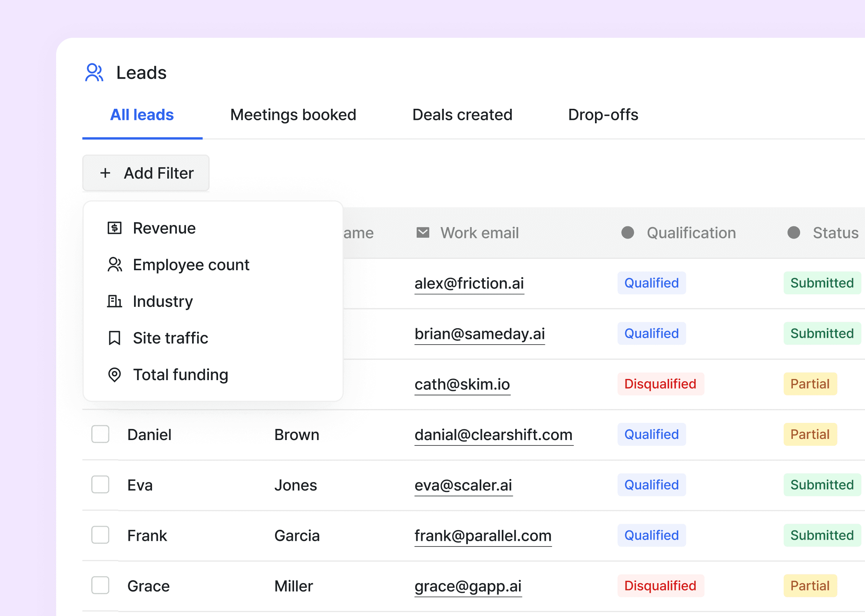865x616 pixels.
Task: Click the envelope icon beside Work email
Action: coord(423,233)
